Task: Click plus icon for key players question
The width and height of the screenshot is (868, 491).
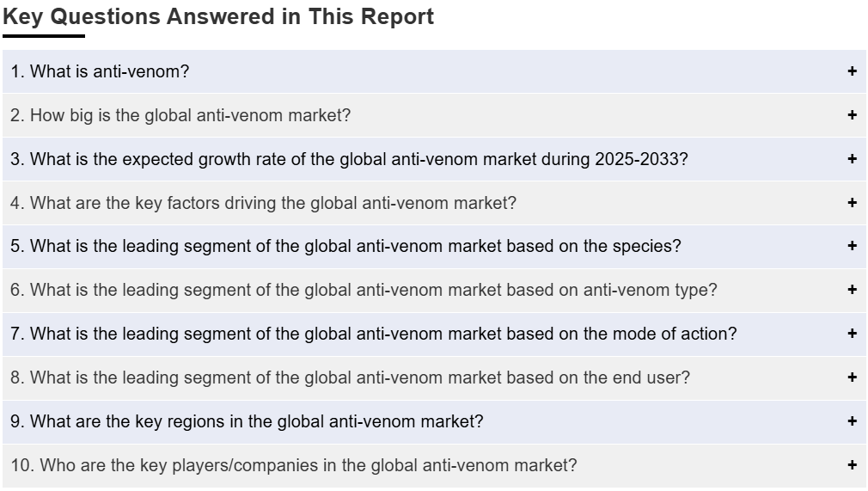Action: coord(852,464)
